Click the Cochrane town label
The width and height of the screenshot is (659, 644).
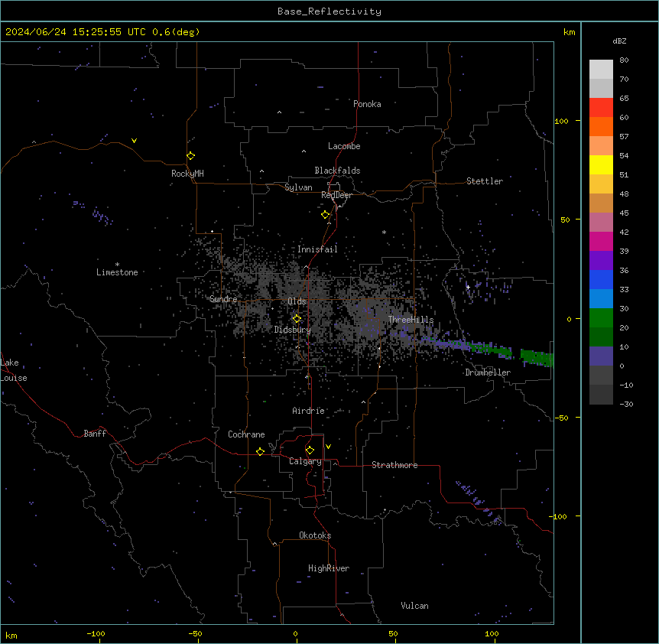[x=246, y=434]
